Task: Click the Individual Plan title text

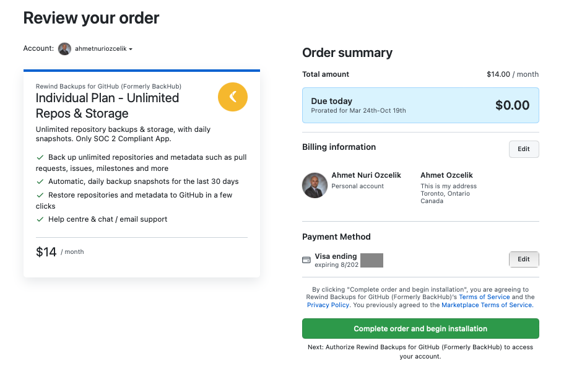Action: [107, 105]
